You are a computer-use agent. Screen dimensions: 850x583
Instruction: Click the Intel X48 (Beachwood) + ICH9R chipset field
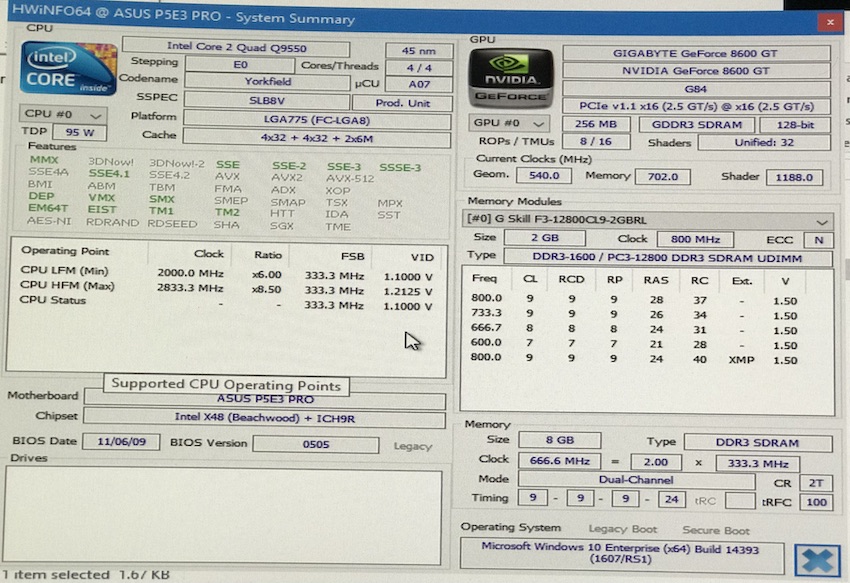tap(265, 418)
